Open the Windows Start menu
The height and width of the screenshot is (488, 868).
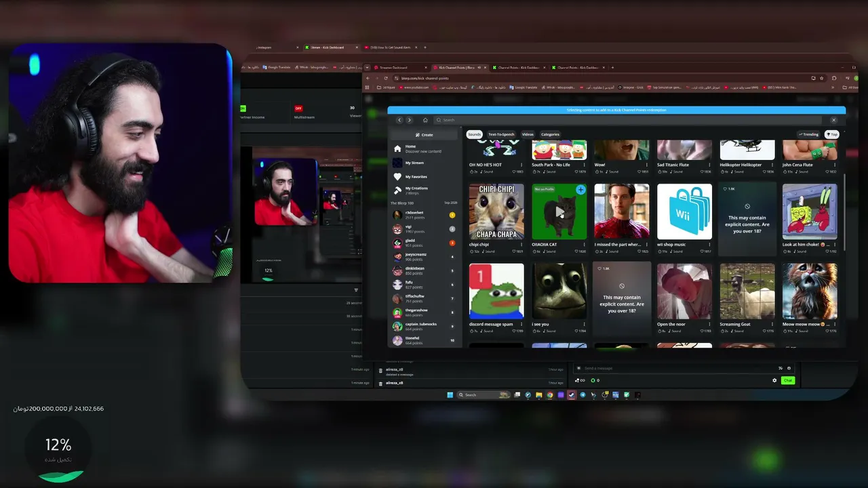tap(450, 394)
